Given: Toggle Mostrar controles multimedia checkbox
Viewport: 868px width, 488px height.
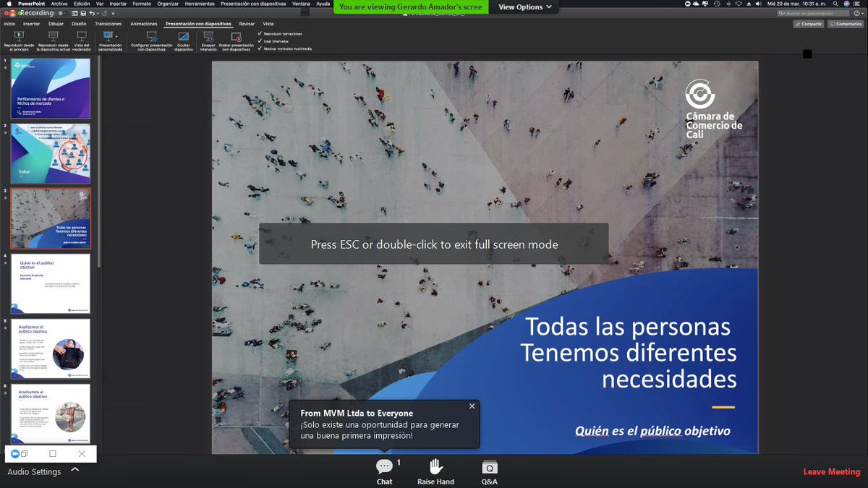Looking at the screenshot, I should pos(260,49).
